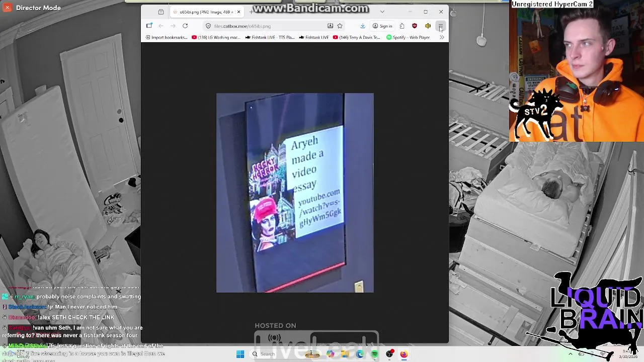644x362 pixels.
Task: Open Spotify - Web Player bookmark
Action: (x=408, y=37)
